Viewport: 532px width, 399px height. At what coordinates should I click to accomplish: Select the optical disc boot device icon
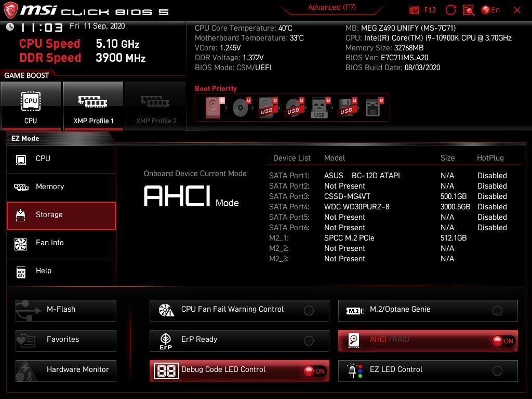[241, 108]
